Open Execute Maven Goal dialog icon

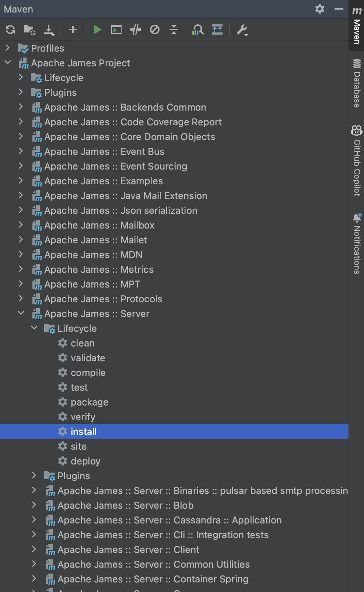(116, 29)
